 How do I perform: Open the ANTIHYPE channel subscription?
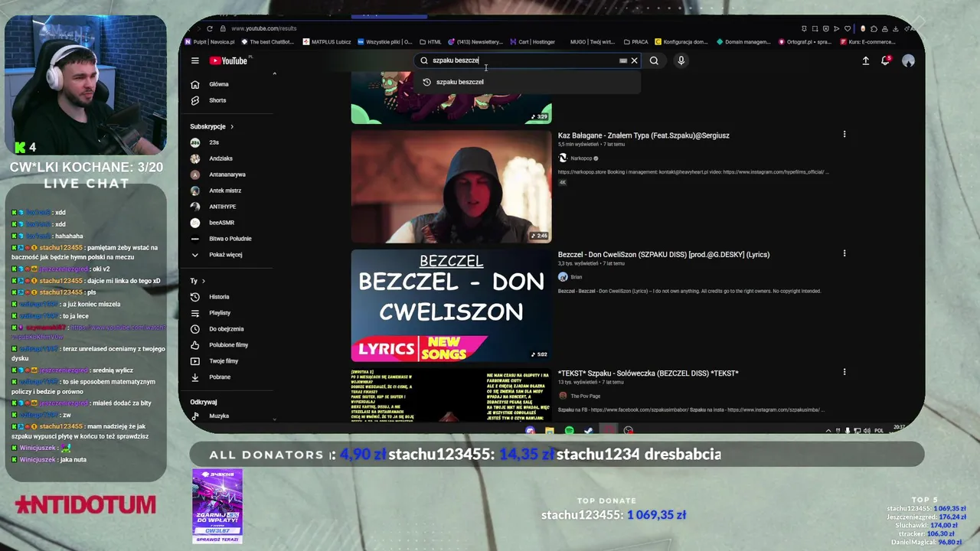(221, 207)
